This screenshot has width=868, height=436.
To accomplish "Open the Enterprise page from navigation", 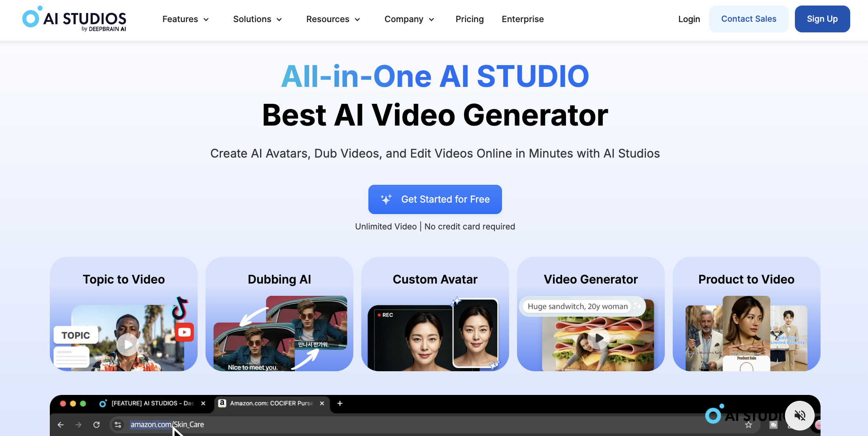I will coord(523,19).
